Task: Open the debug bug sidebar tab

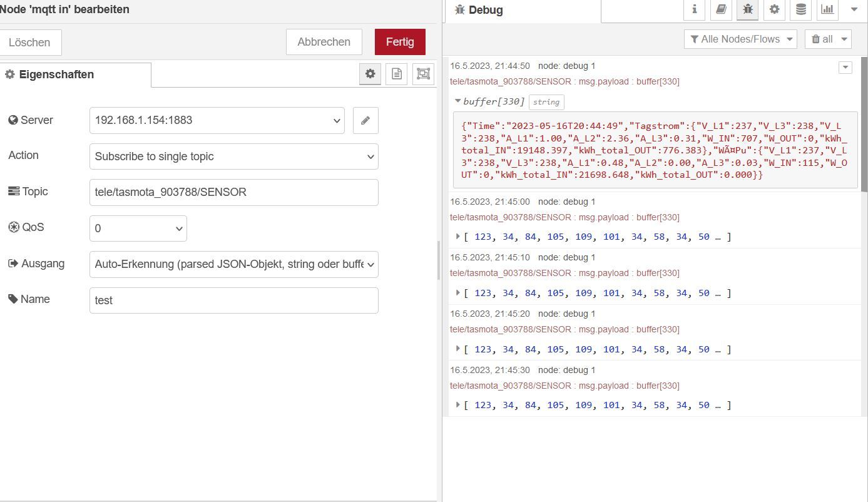Action: 747,9
